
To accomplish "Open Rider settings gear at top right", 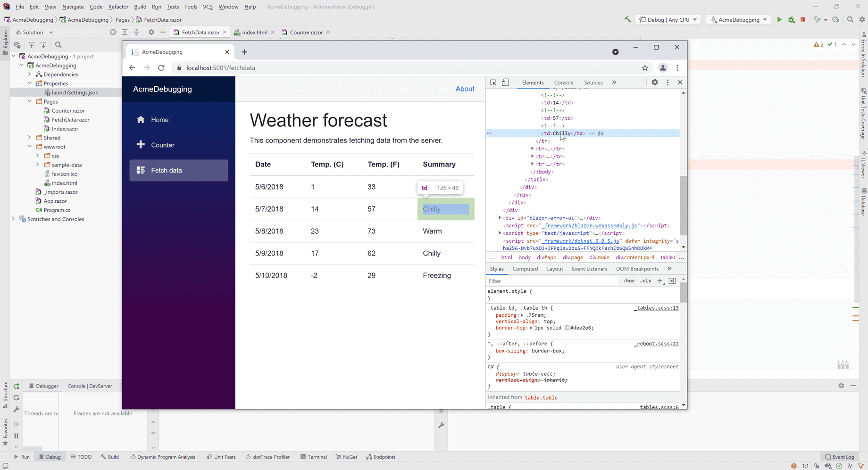I will 862,19.
